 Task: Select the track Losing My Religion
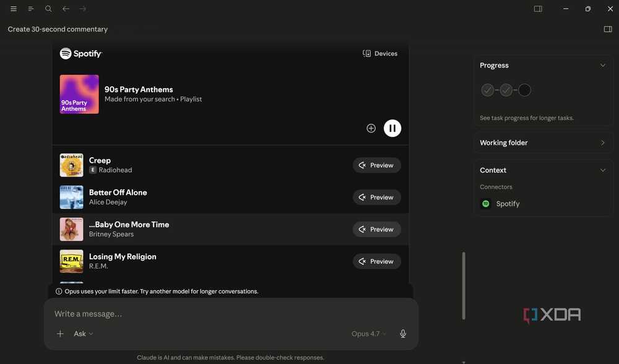pyautogui.click(x=123, y=257)
